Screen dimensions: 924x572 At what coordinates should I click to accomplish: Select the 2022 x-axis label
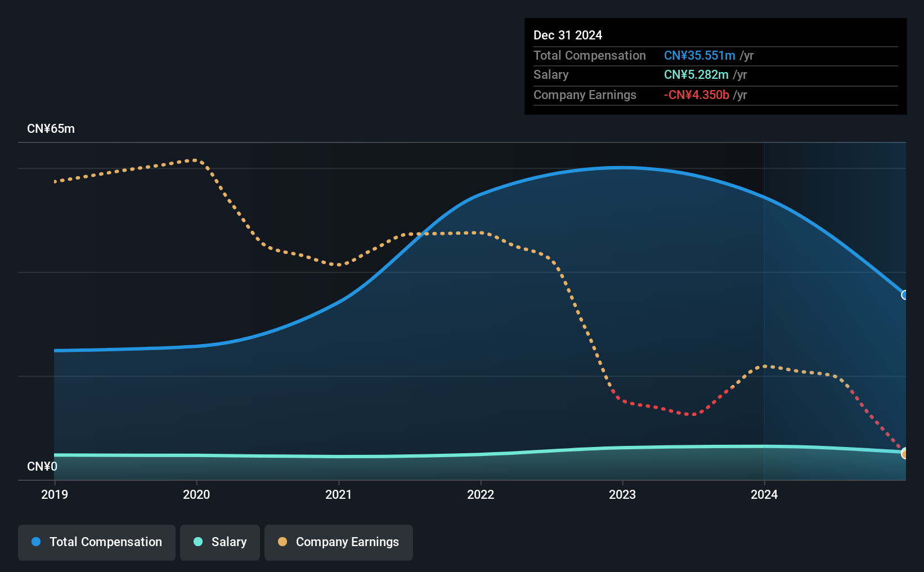click(x=481, y=494)
